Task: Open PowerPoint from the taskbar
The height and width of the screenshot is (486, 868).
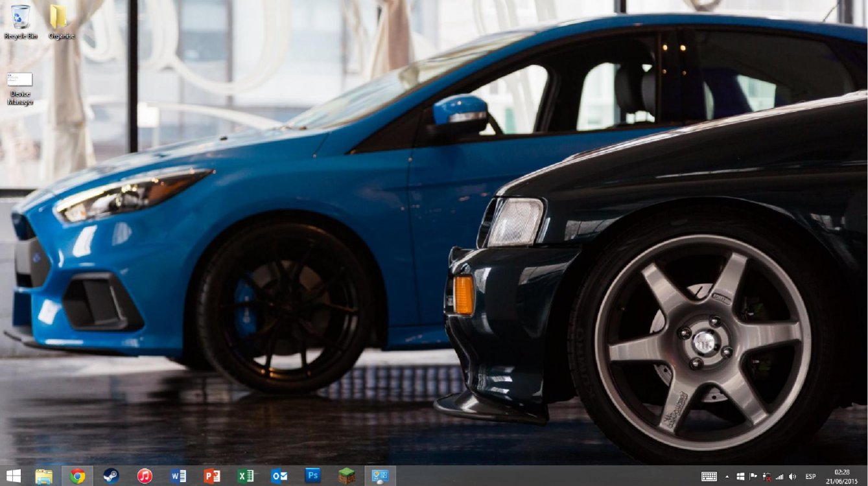Action: [x=212, y=476]
